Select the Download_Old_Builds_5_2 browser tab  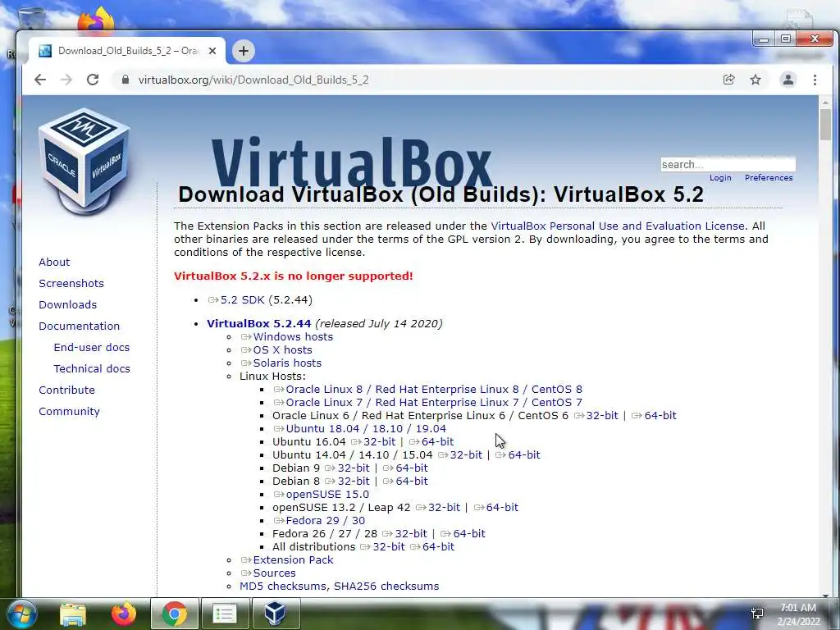point(126,51)
